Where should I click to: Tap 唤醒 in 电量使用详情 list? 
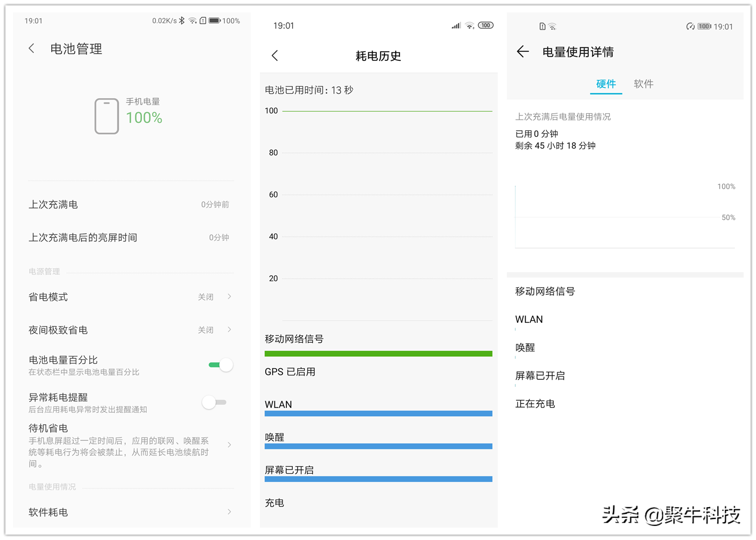525,348
